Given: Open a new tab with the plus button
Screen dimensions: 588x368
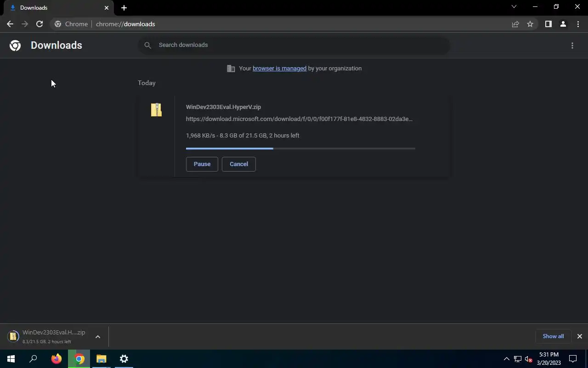Looking at the screenshot, I should pyautogui.click(x=124, y=8).
